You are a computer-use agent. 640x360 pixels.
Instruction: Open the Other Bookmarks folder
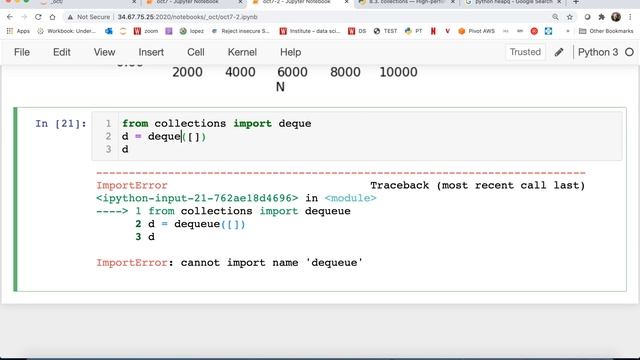pyautogui.click(x=606, y=31)
